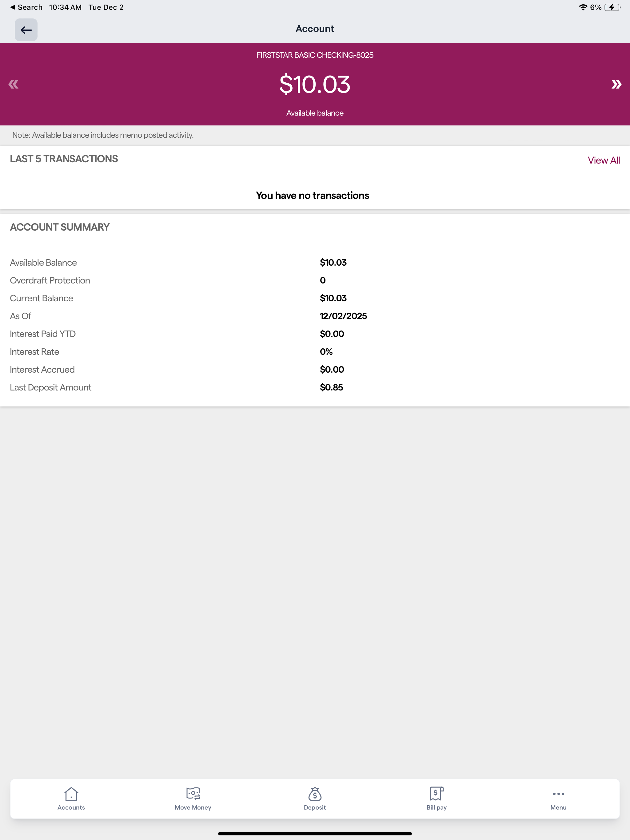The image size is (630, 840).
Task: Tap the iOS home indicator bar
Action: pyautogui.click(x=315, y=834)
